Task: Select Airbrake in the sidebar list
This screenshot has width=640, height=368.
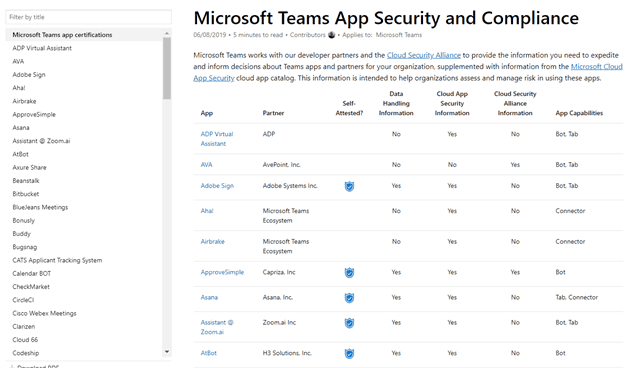Action: [x=24, y=101]
